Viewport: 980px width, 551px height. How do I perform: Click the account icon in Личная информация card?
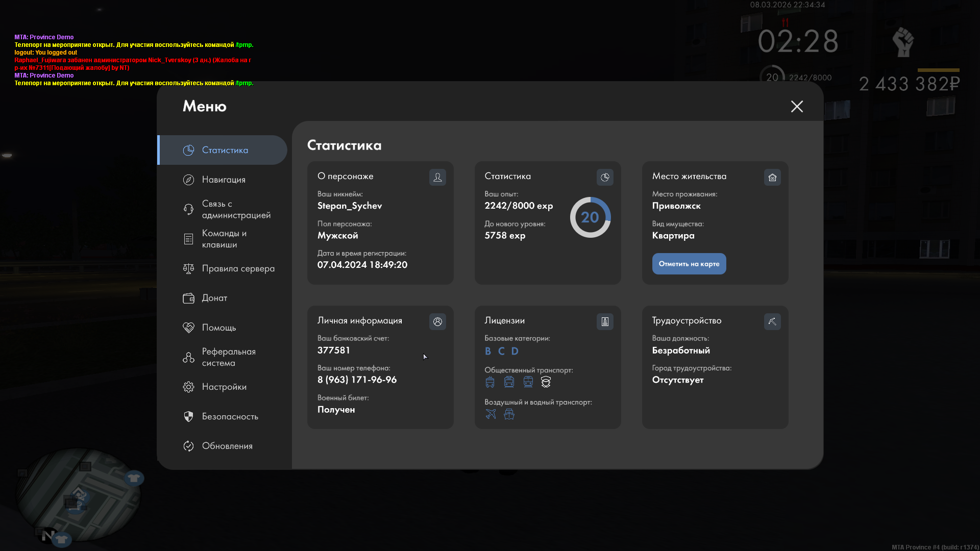click(x=437, y=321)
